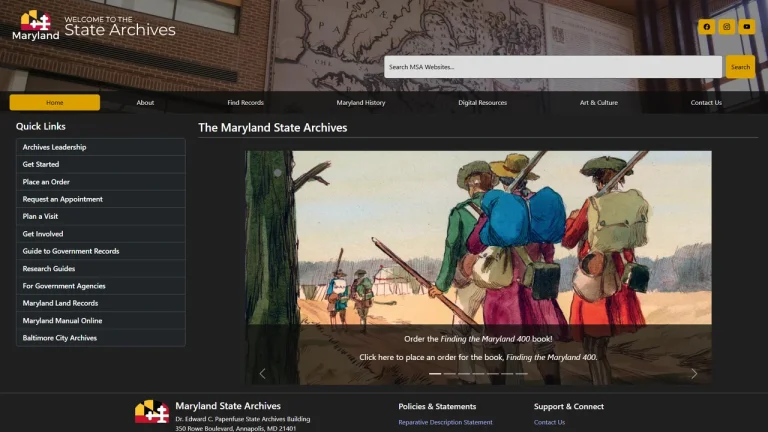Viewport: 768px width, 432px height.
Task: Open For Government Agencies quick link
Action: click(x=100, y=286)
